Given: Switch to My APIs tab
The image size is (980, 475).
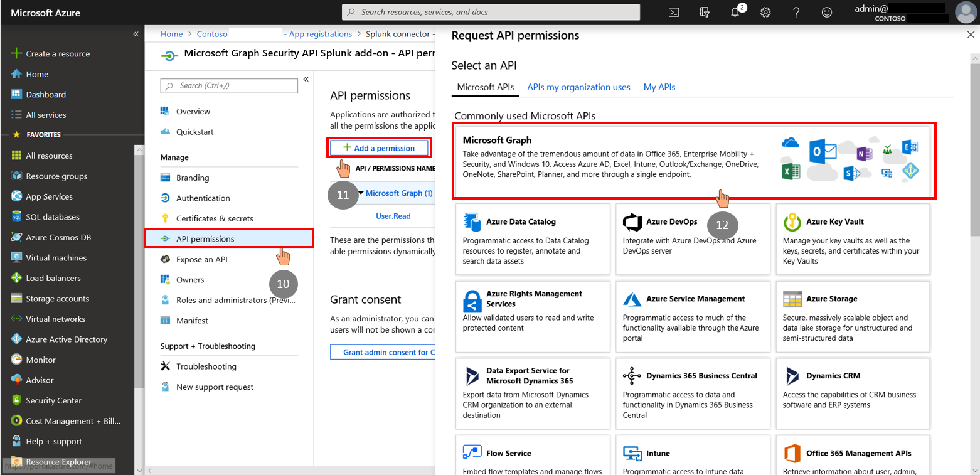Looking at the screenshot, I should 659,87.
